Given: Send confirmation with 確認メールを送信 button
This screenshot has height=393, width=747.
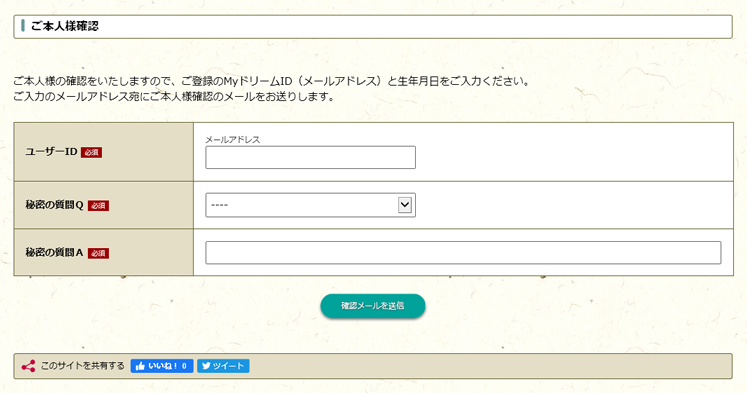Looking at the screenshot, I should point(373,306).
